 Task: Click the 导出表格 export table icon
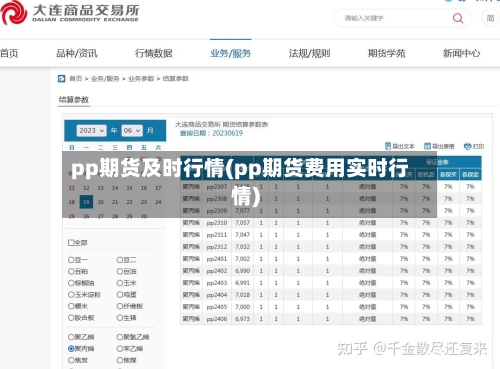(427, 146)
